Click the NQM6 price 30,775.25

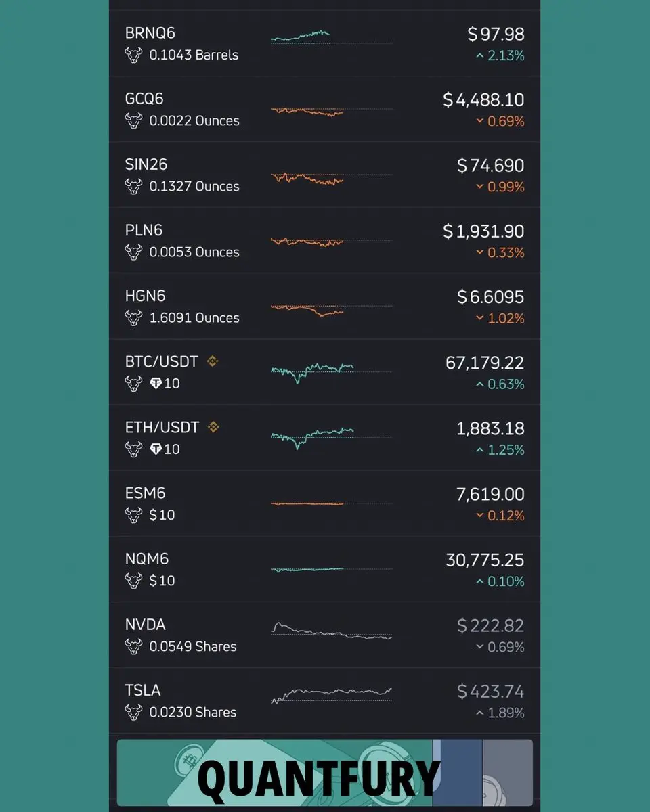[x=485, y=560]
